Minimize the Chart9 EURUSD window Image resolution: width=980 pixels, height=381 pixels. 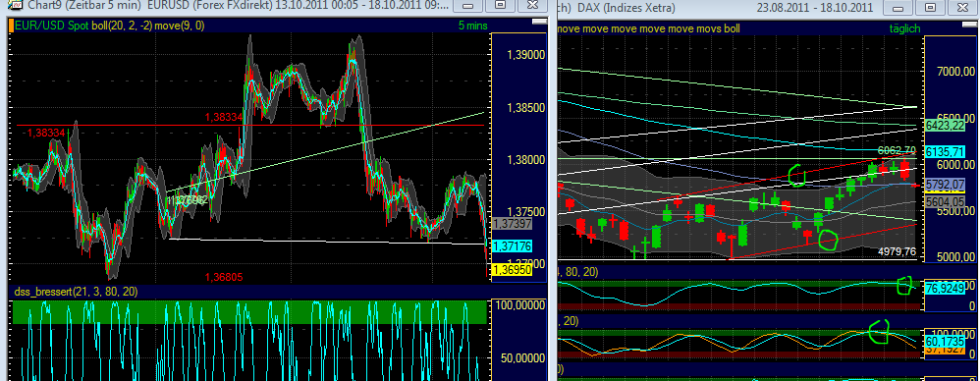(x=466, y=6)
